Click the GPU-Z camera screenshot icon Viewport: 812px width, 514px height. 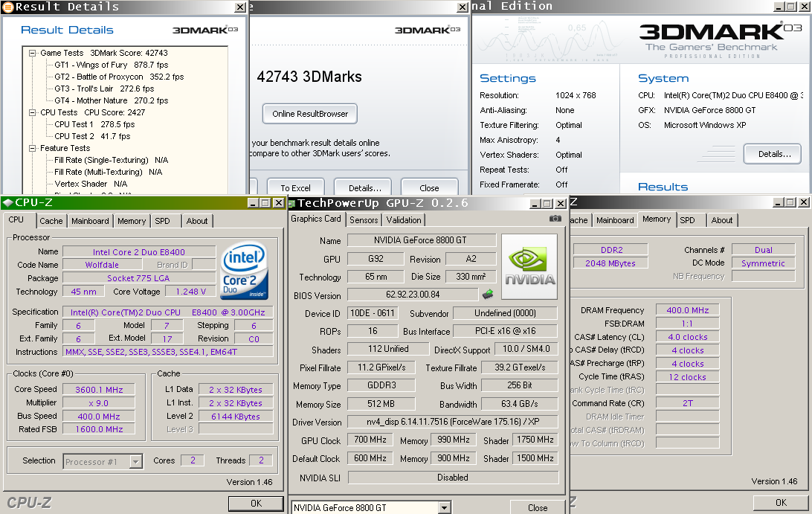coord(555,219)
